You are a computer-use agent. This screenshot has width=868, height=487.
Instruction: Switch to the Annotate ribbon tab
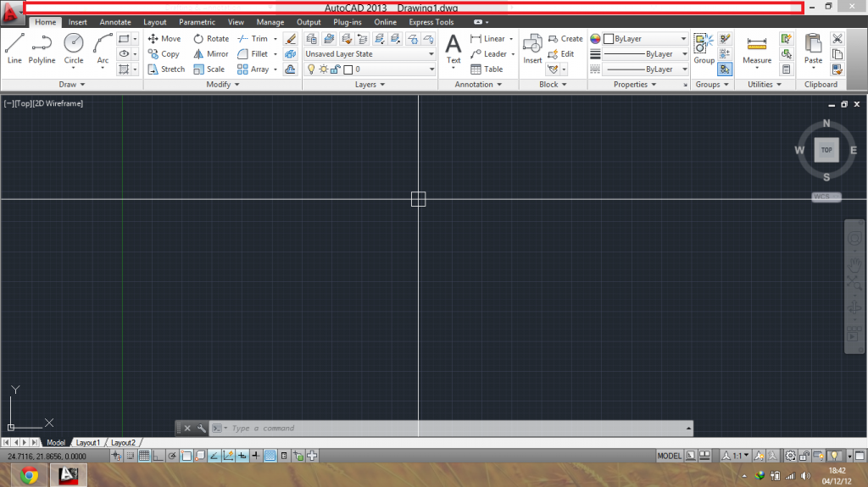(x=115, y=22)
